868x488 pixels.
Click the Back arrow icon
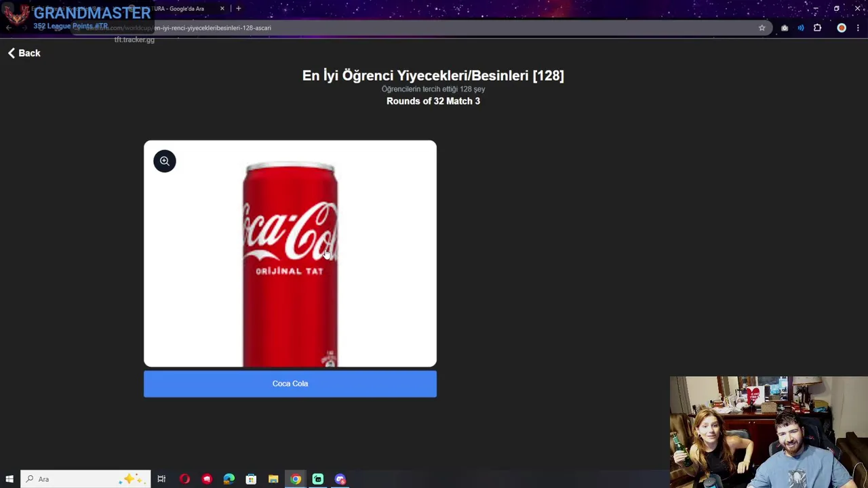point(12,53)
